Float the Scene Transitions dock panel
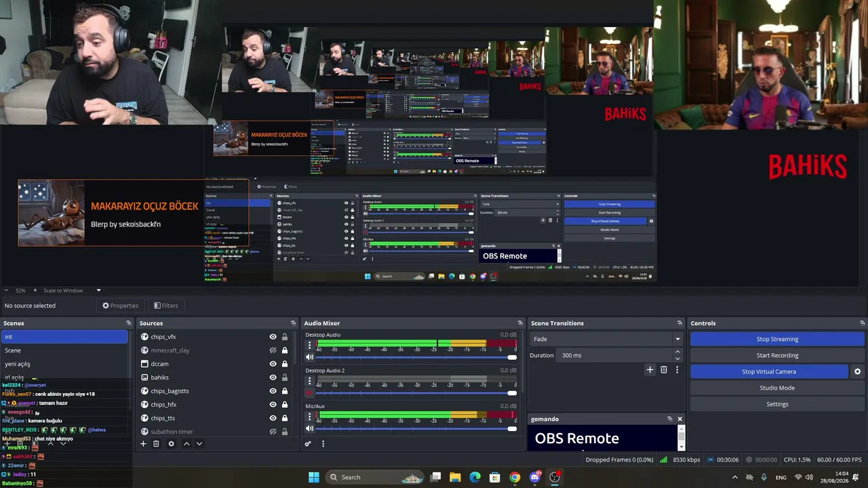Screen dimensions: 868x488 point(679,323)
